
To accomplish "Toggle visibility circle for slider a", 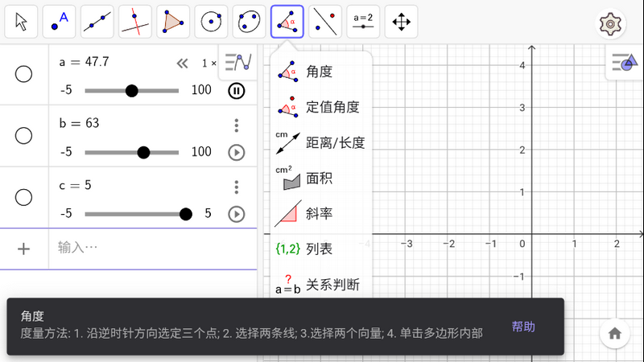I will point(24,74).
